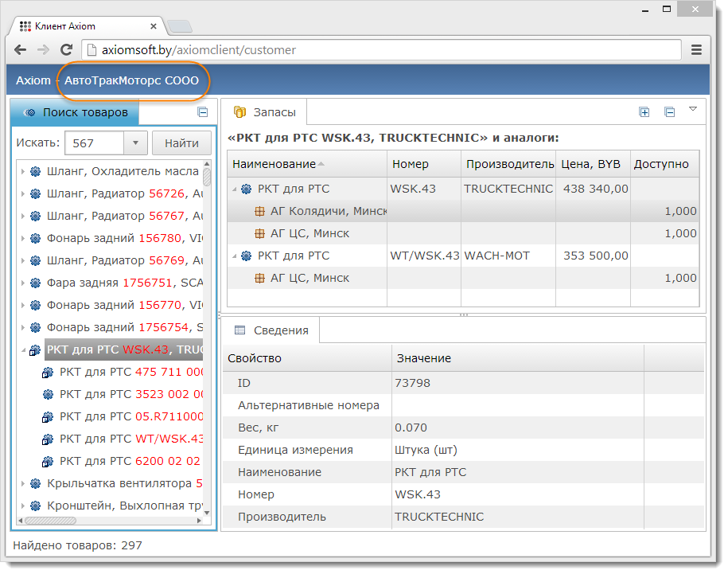Image resolution: width=728 pixels, height=574 pixels.
Task: Click the browser forward arrow
Action: tap(43, 49)
